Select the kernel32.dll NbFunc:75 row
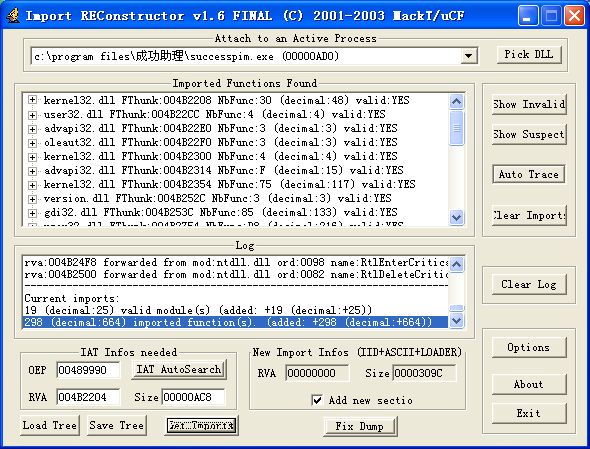 [230, 184]
